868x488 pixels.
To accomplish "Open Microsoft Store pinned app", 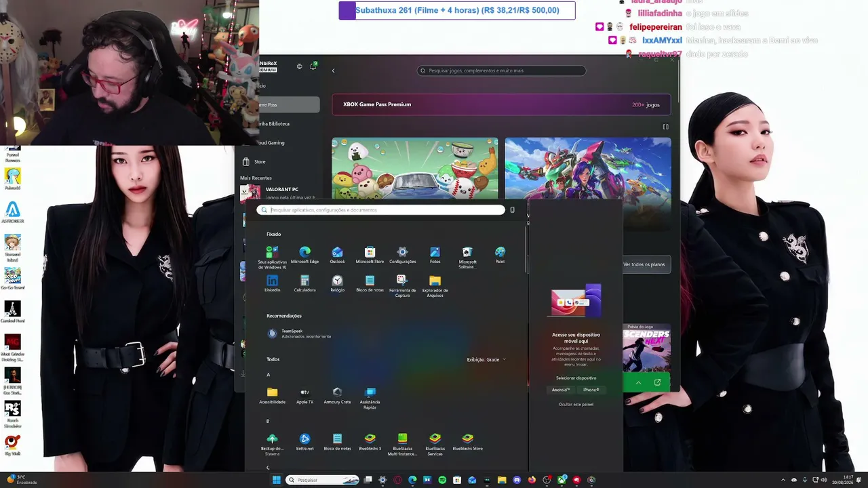I will (370, 255).
